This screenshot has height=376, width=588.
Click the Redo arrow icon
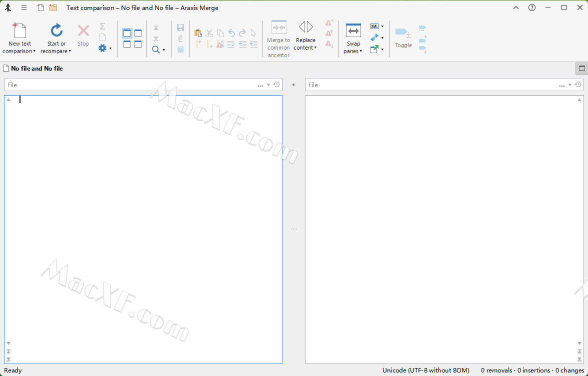(242, 33)
